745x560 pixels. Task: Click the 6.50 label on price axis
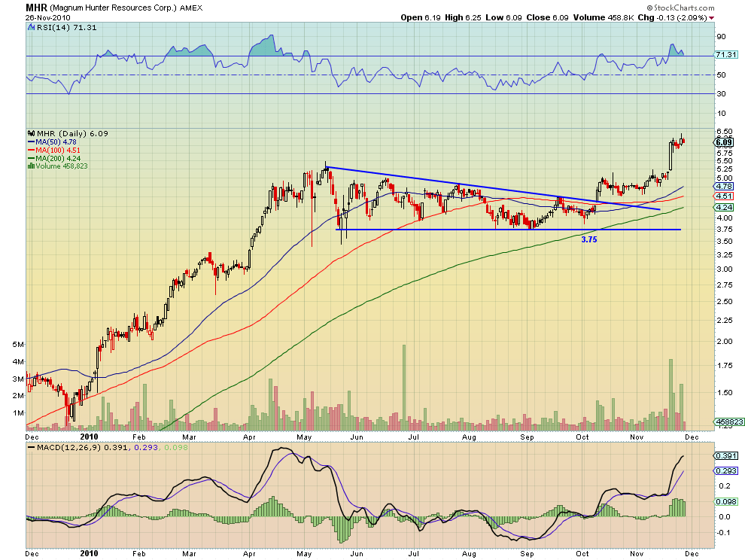[x=724, y=131]
